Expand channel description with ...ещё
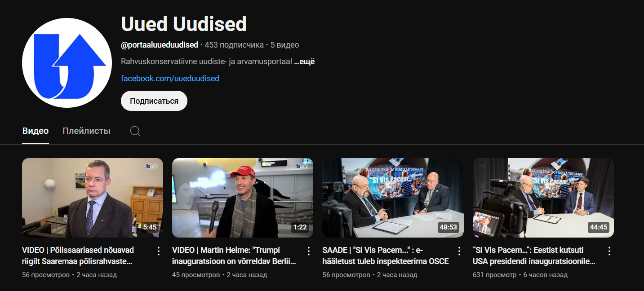Viewport: 644px width, 291px height. click(304, 62)
